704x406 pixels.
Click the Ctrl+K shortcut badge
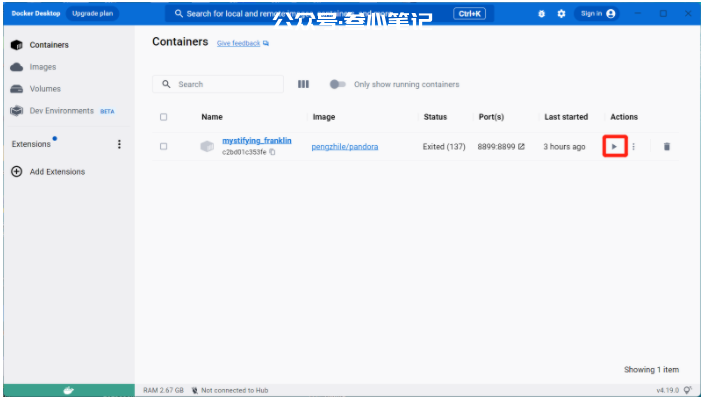point(470,13)
